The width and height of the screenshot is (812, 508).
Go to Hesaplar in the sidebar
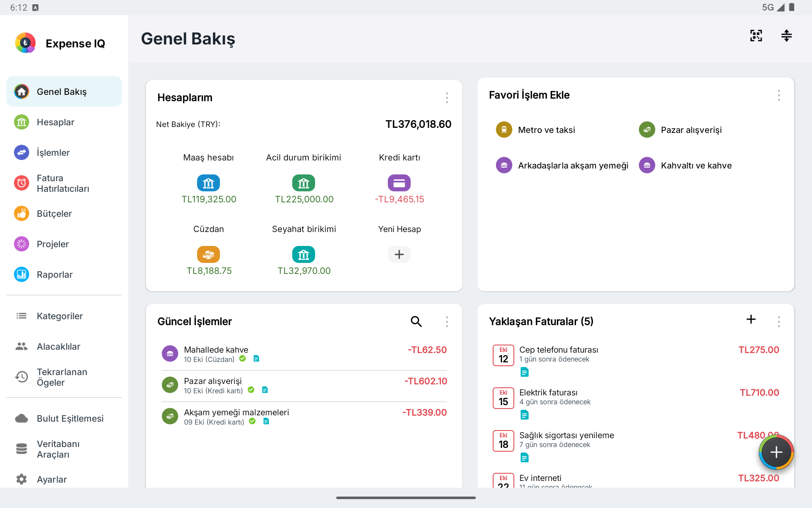(64, 122)
